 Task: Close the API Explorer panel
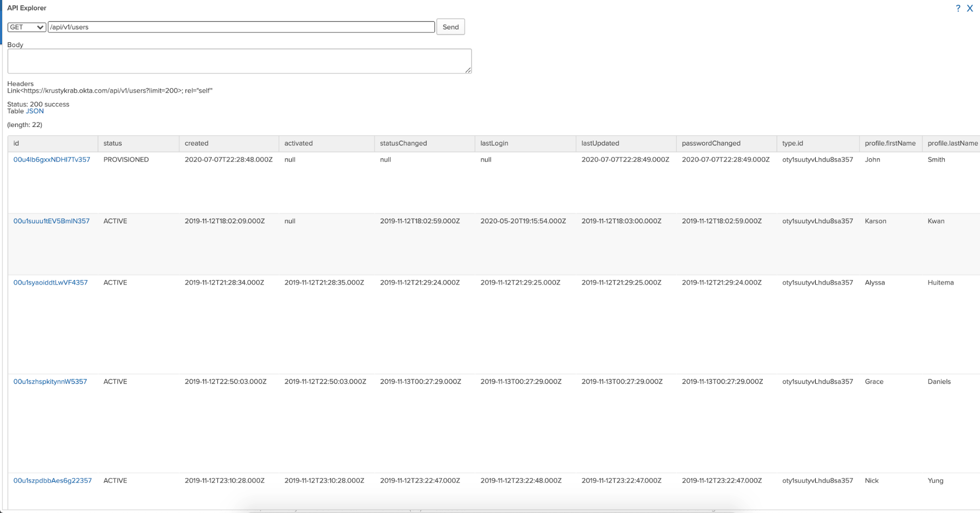point(970,8)
